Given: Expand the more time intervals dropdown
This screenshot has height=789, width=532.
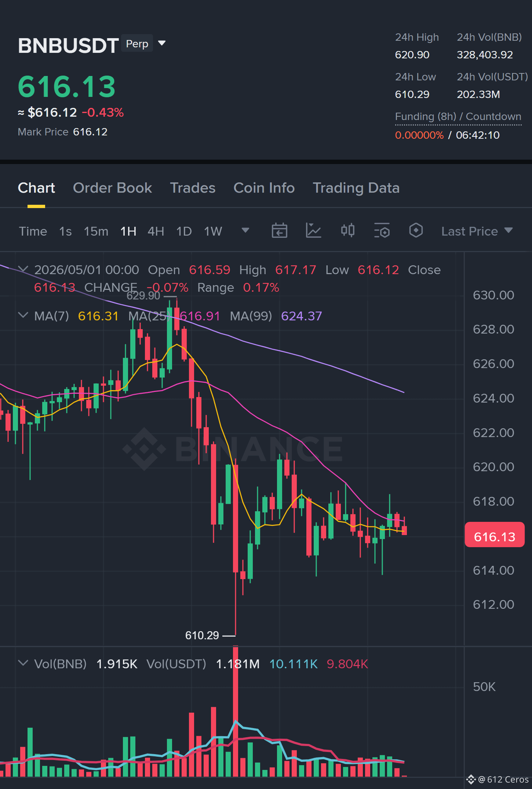Looking at the screenshot, I should pos(245,230).
